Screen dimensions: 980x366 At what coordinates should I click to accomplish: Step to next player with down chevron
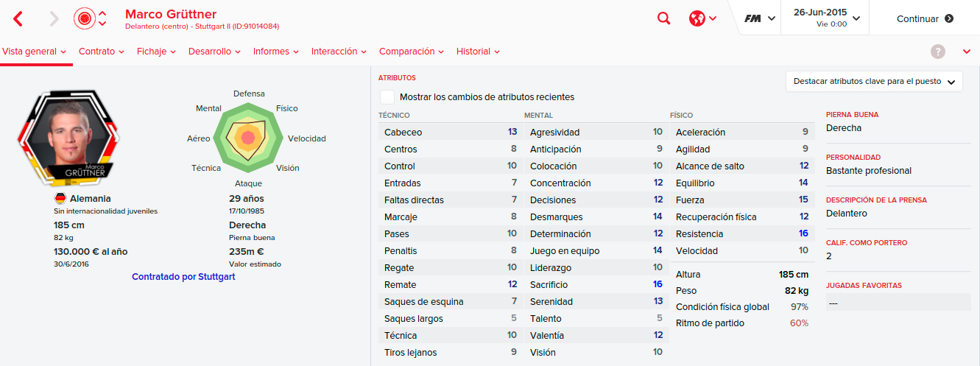[x=102, y=24]
